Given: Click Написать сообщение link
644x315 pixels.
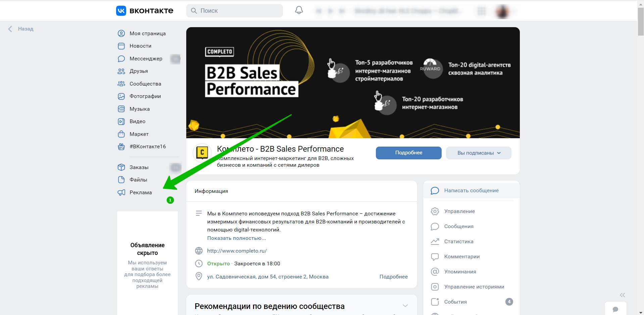Looking at the screenshot, I should [x=471, y=191].
